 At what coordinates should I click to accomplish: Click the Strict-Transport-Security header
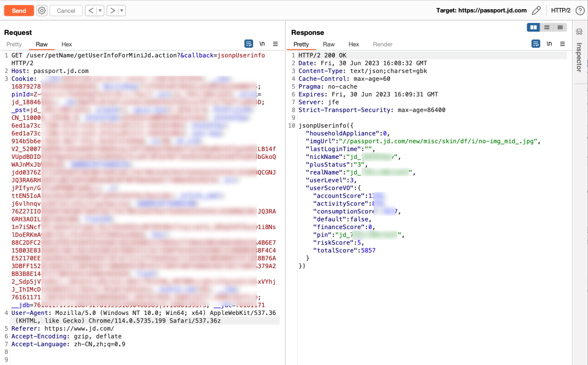tap(372, 110)
